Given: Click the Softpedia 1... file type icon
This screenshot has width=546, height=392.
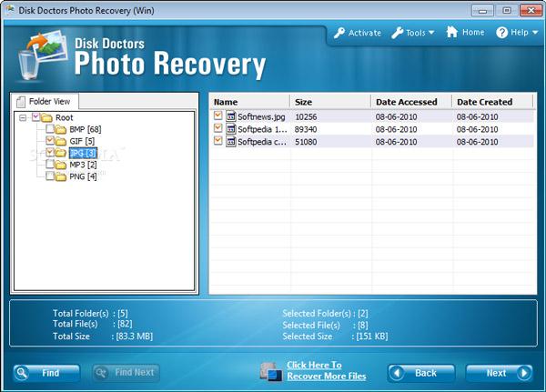Looking at the screenshot, I should point(231,129).
